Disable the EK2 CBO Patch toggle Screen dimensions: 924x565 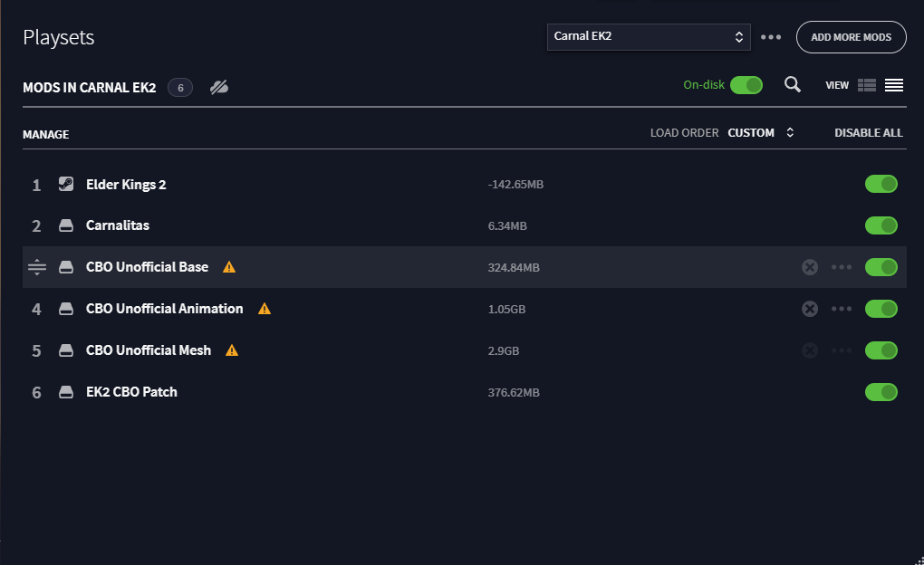(881, 392)
